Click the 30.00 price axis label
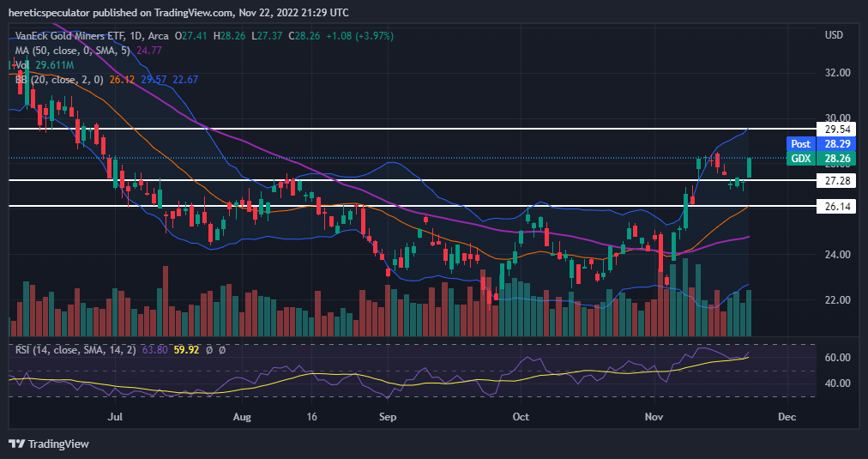 (x=838, y=118)
